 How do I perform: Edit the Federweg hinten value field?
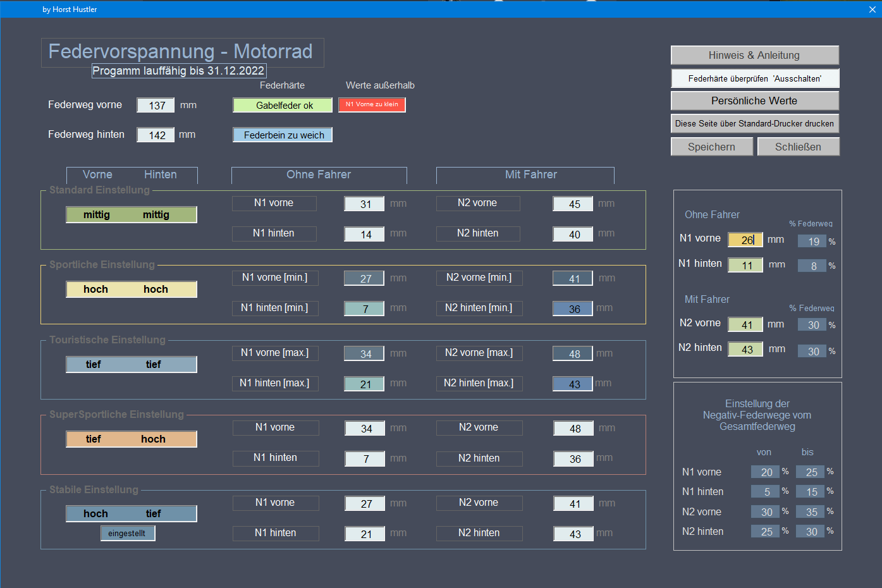tap(156, 135)
